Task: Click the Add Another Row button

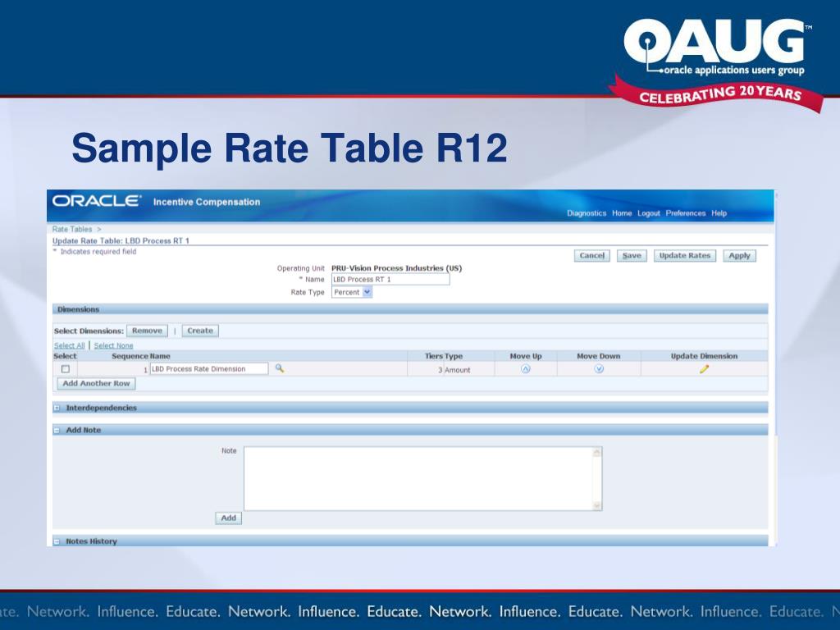Action: pos(97,384)
